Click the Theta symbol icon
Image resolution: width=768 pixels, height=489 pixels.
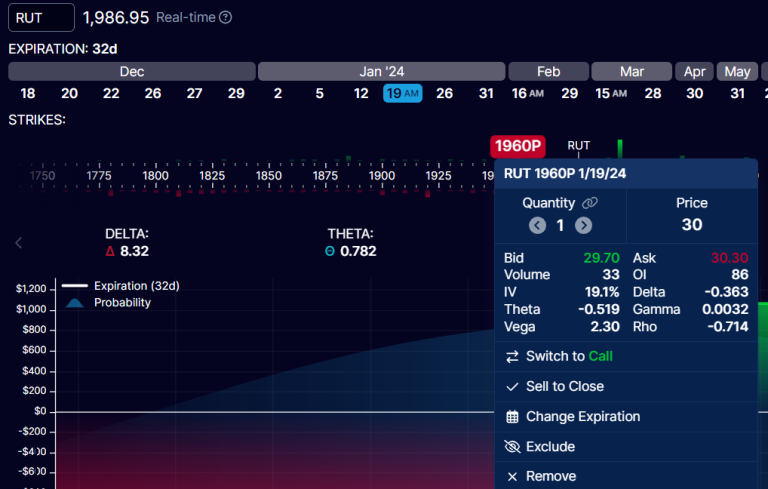330,251
